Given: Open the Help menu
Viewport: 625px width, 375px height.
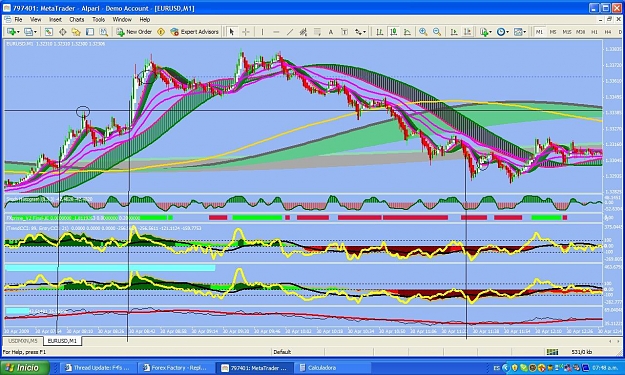Looking at the screenshot, I should click(145, 19).
